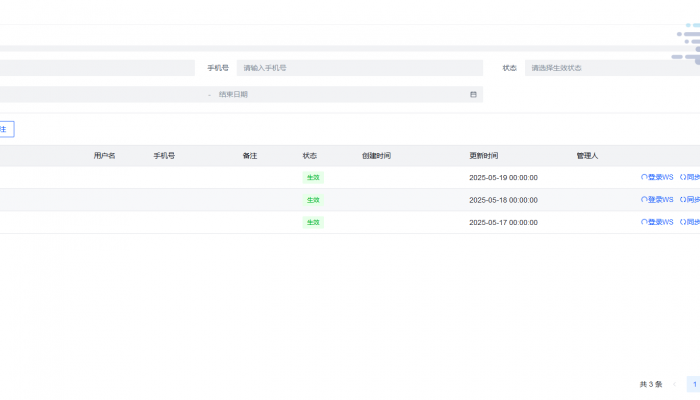Focus the 请输入手机号 phone number input
The image size is (700, 400).
tap(358, 68)
